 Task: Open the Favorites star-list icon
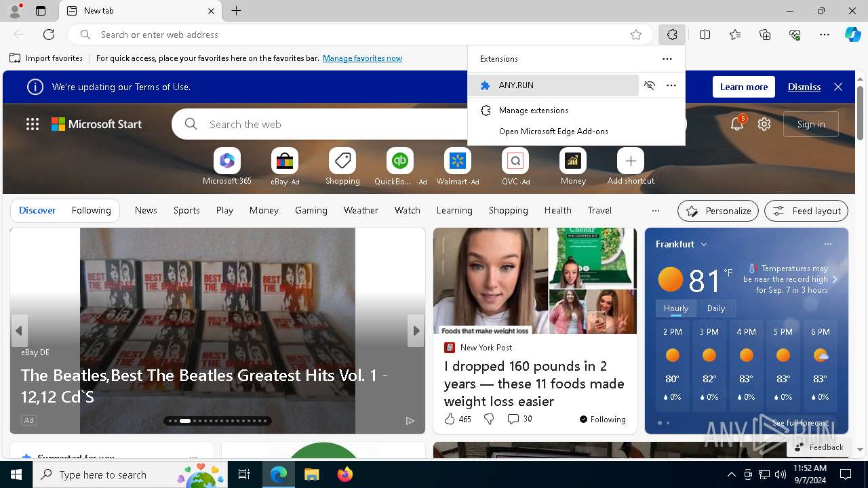[x=735, y=35]
